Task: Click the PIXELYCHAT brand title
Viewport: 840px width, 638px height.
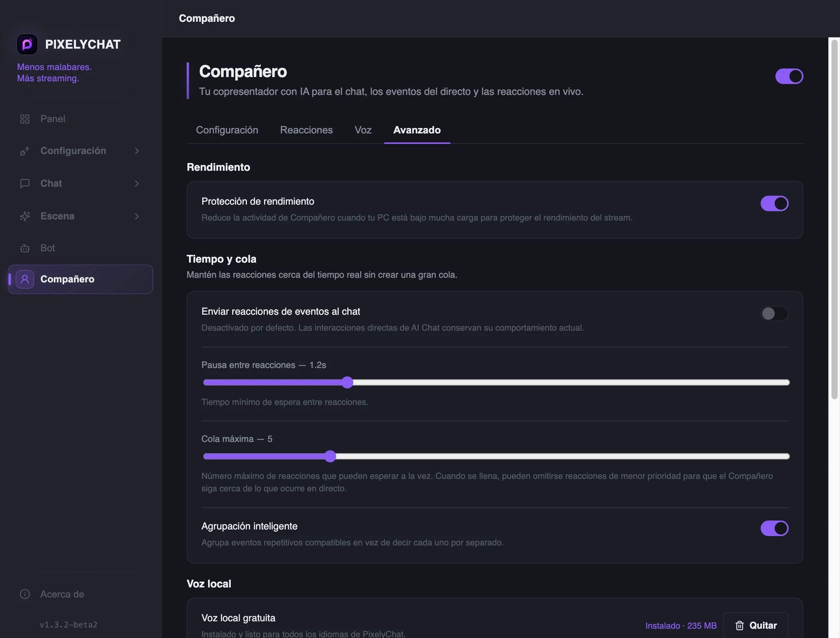Action: click(83, 44)
